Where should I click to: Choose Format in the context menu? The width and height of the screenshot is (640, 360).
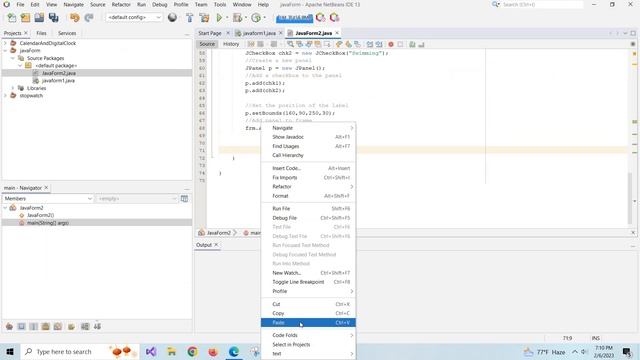(308, 196)
